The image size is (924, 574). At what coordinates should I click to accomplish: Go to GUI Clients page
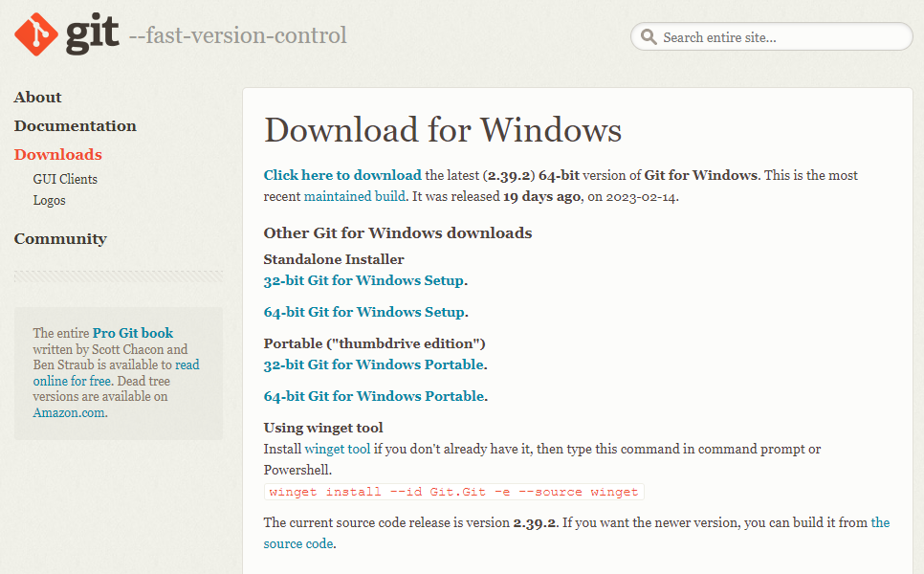65,179
